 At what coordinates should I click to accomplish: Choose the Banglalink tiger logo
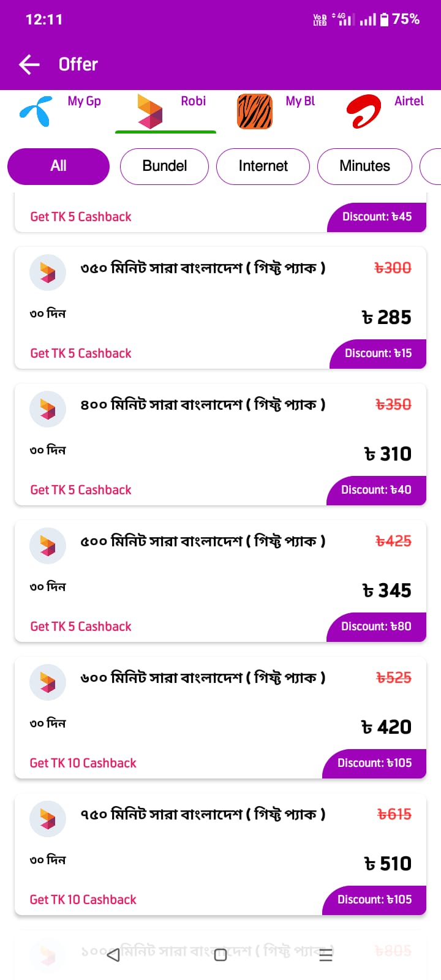tap(254, 111)
